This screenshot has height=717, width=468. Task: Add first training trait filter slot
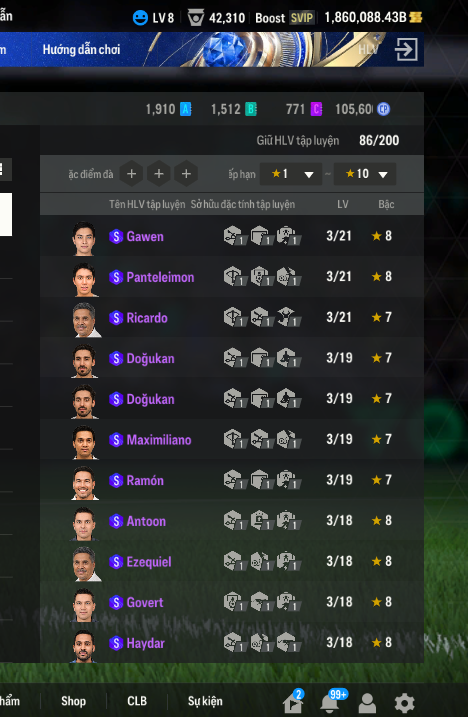click(x=131, y=174)
